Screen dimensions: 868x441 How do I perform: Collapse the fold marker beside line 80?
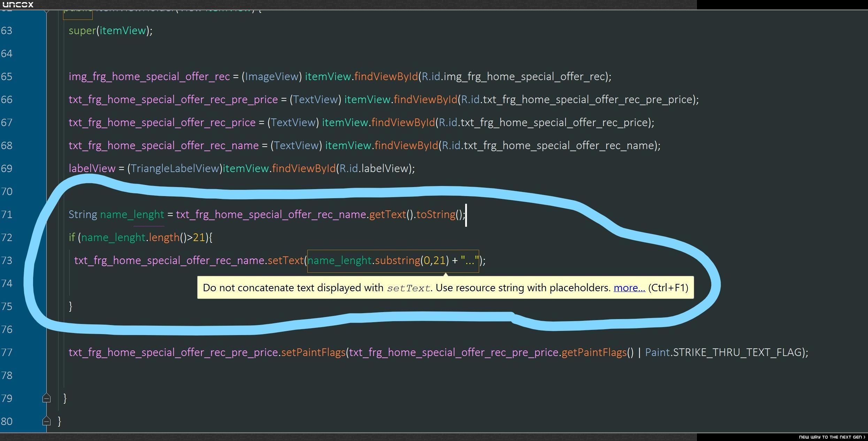point(46,421)
